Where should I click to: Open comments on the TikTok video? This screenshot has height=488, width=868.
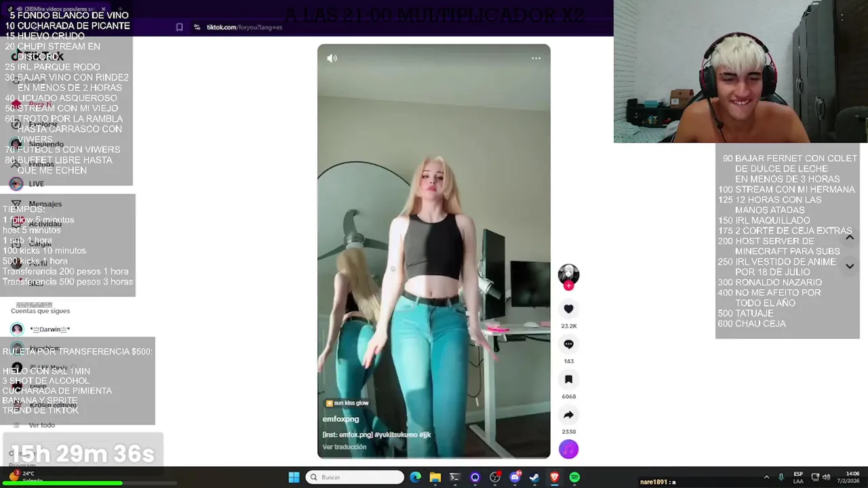point(568,344)
